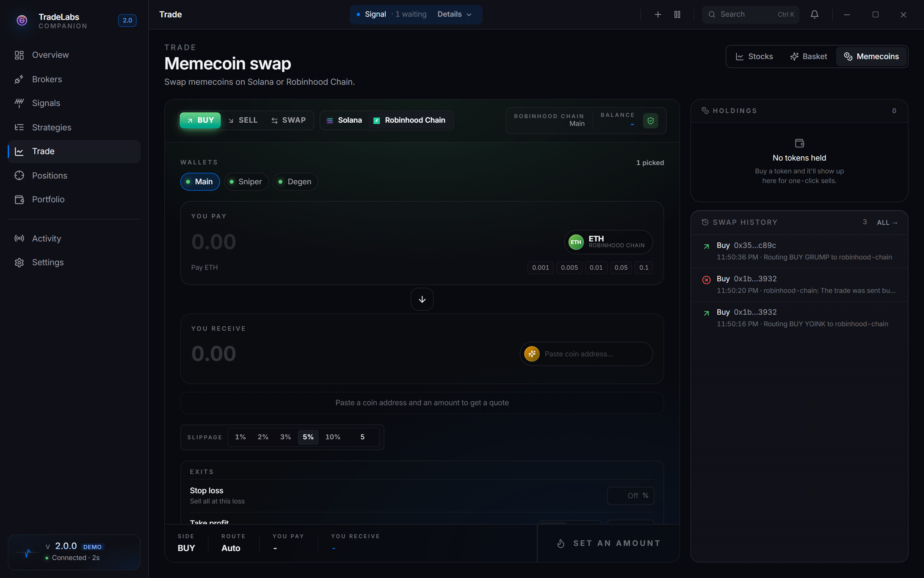Select the SWAP mode

tap(288, 120)
